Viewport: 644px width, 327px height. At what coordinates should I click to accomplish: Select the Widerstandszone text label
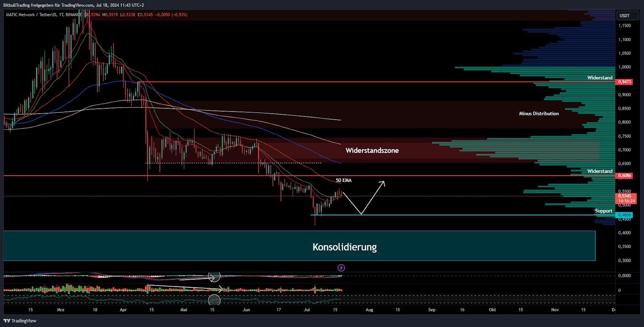pos(372,151)
